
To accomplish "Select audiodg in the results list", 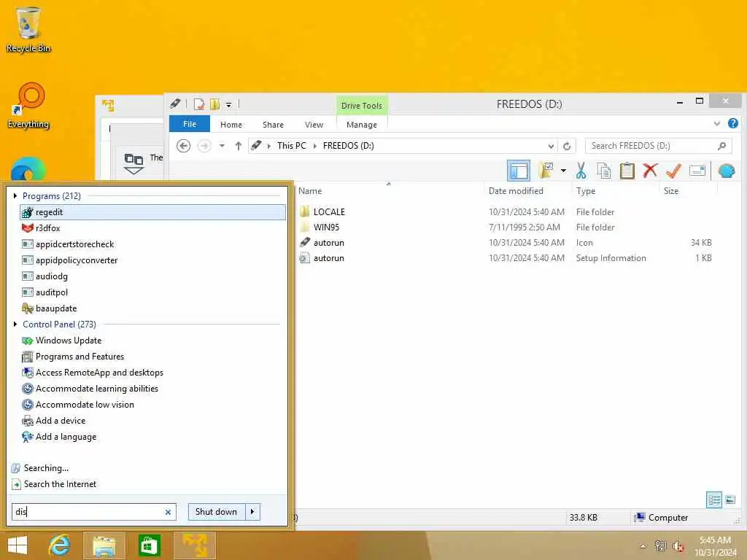I will pos(152,276).
